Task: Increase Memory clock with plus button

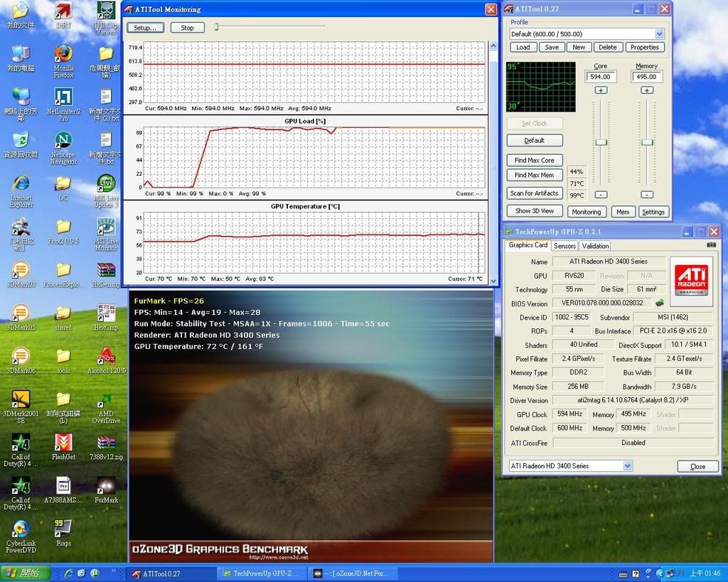Action: 647,90
